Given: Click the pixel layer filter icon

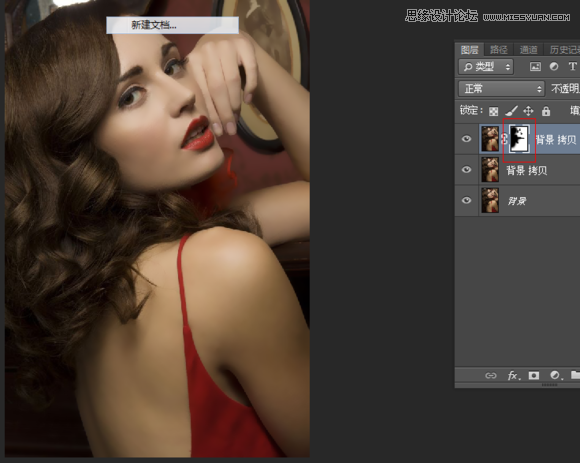Looking at the screenshot, I should click(x=535, y=67).
